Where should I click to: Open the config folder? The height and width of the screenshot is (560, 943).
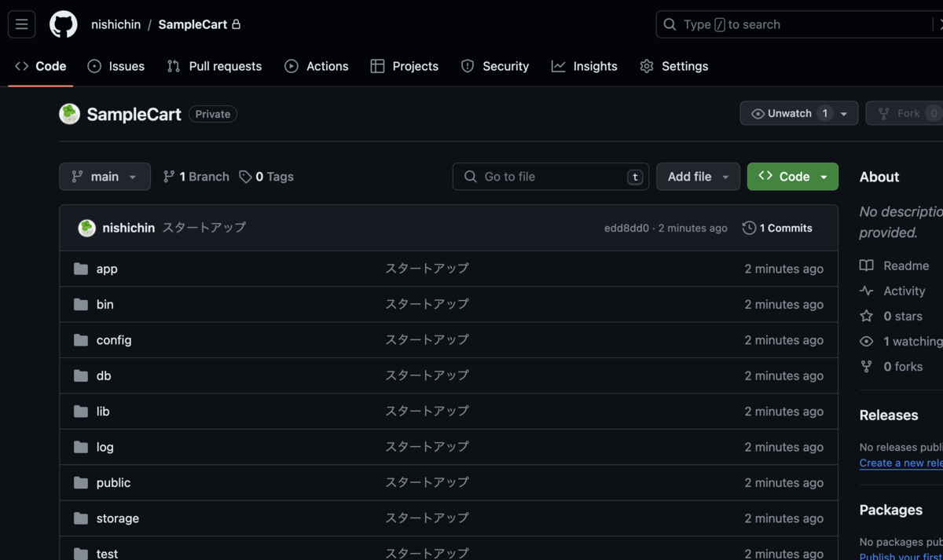(114, 340)
